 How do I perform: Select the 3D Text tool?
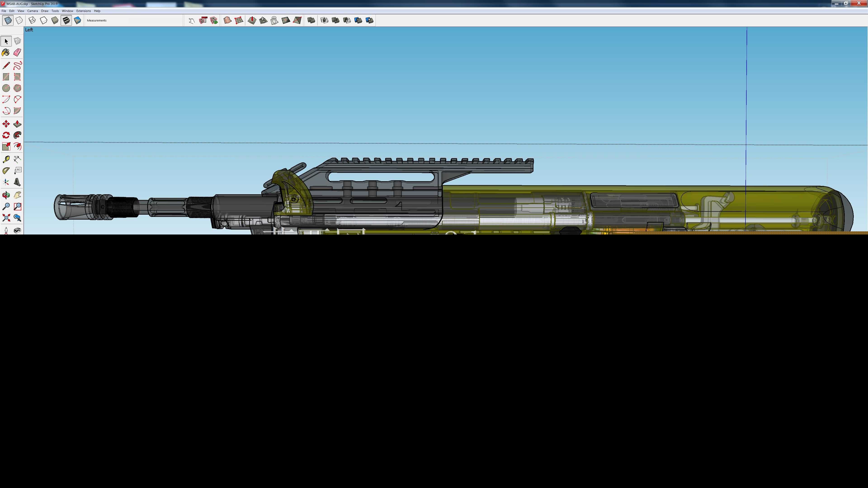(x=18, y=182)
